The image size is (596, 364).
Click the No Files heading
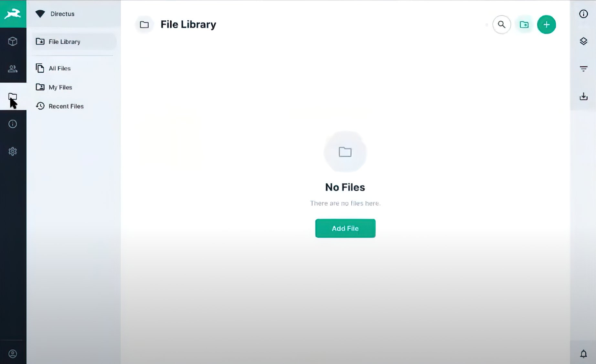[345, 187]
